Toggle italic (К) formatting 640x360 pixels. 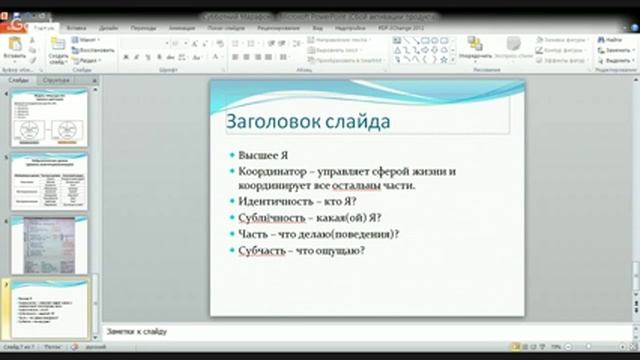coord(137,57)
